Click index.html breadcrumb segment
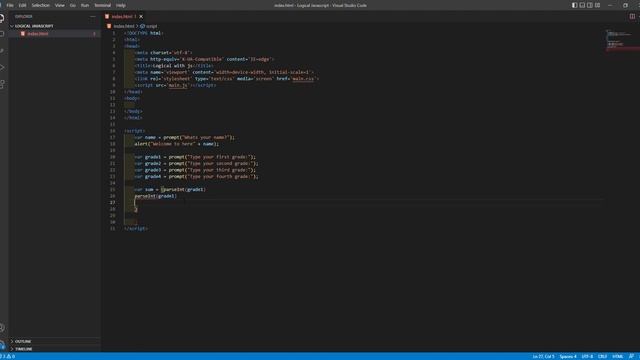 pos(124,26)
